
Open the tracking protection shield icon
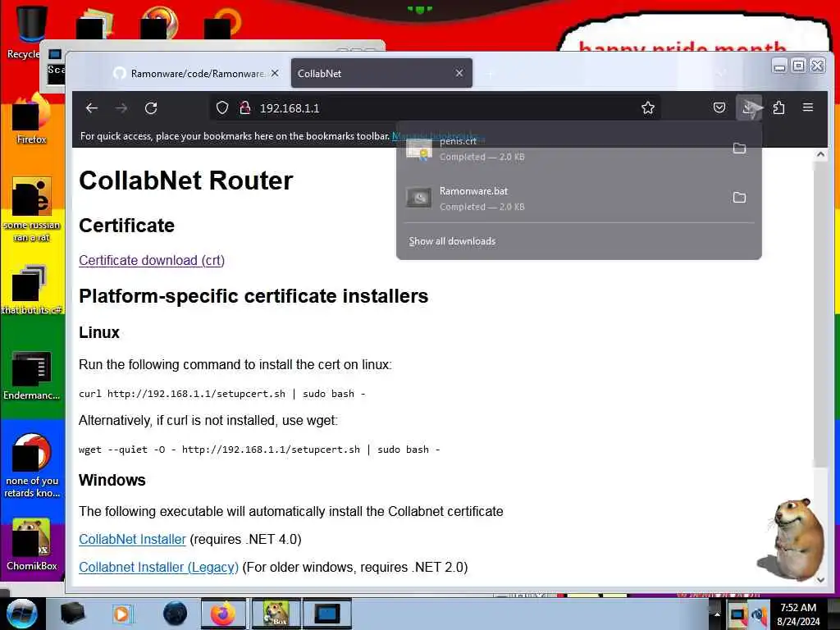pos(222,108)
